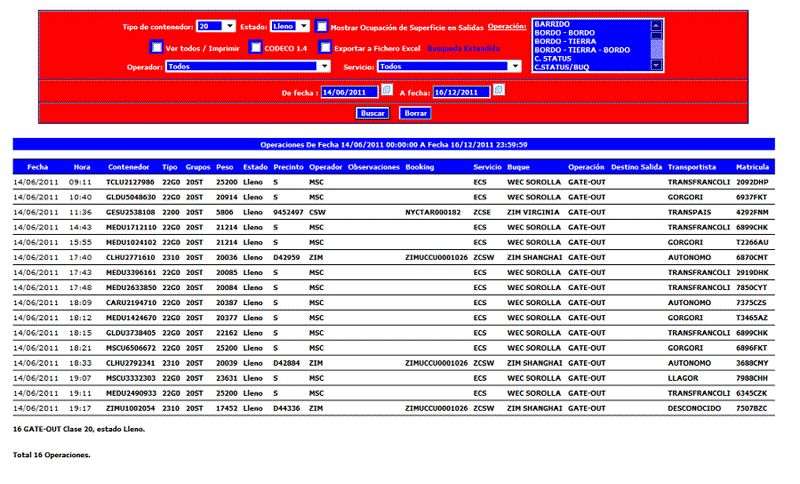Toggle Mostrar Ocupación de Superficie en Salidas checkbox
The height and width of the screenshot is (484, 800).
(321, 26)
